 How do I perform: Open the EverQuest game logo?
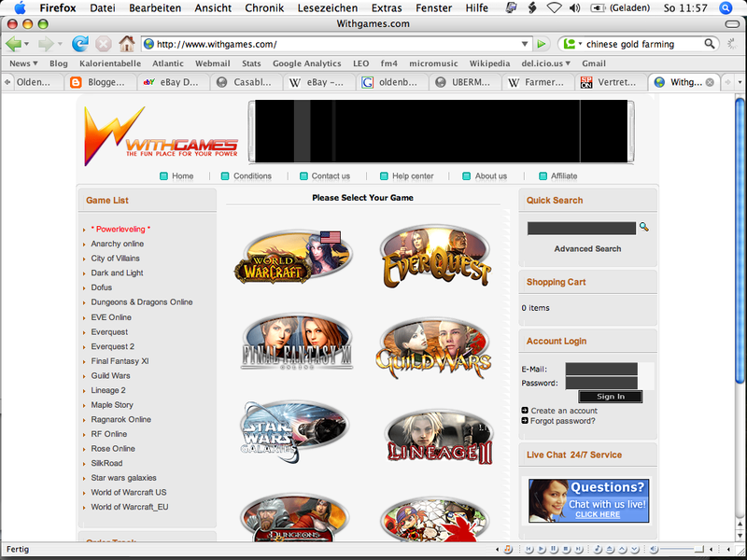[436, 256]
